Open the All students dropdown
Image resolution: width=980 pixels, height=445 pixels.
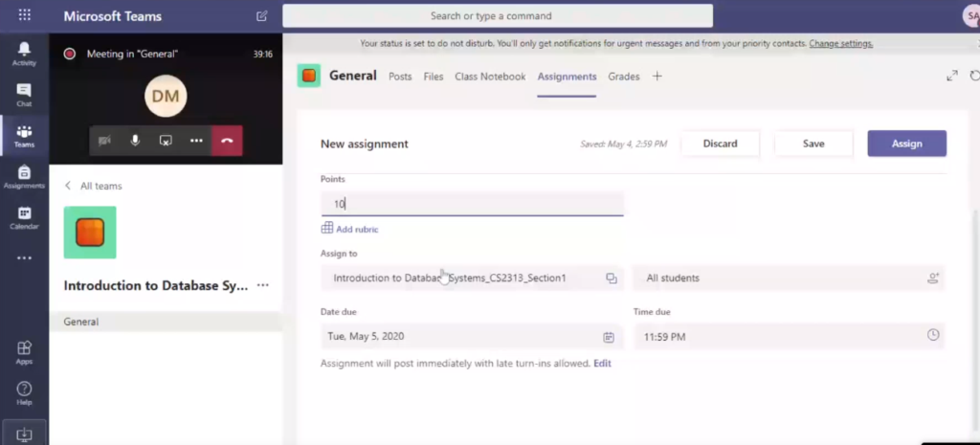[x=789, y=278]
